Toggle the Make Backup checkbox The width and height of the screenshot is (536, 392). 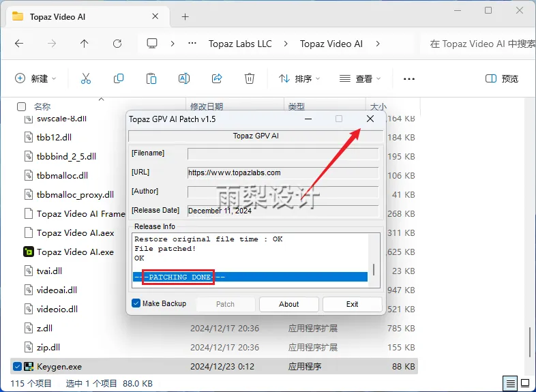[x=136, y=303]
